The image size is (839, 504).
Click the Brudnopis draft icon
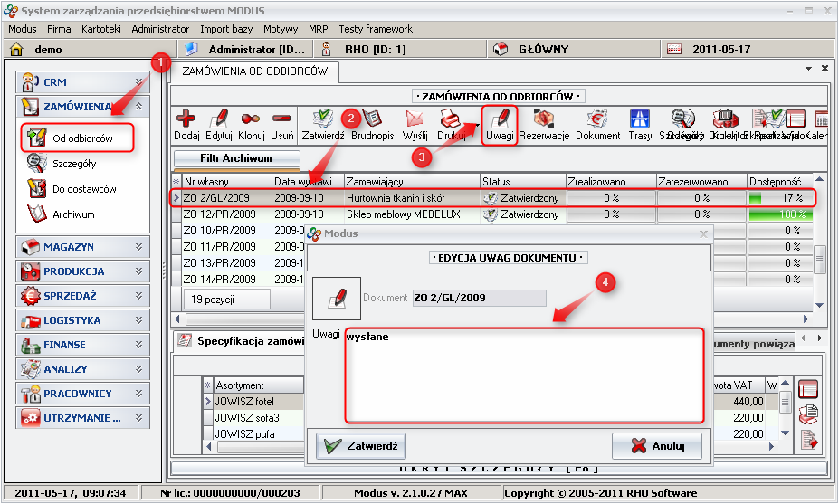372,120
